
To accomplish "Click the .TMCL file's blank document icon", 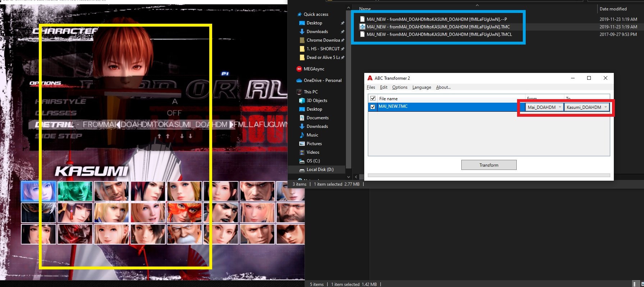I will click(362, 34).
